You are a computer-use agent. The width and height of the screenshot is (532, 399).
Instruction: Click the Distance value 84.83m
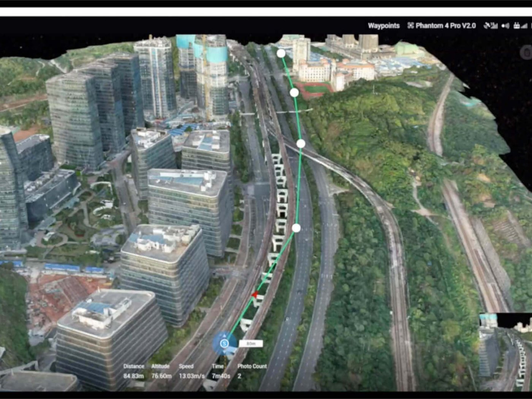point(133,376)
